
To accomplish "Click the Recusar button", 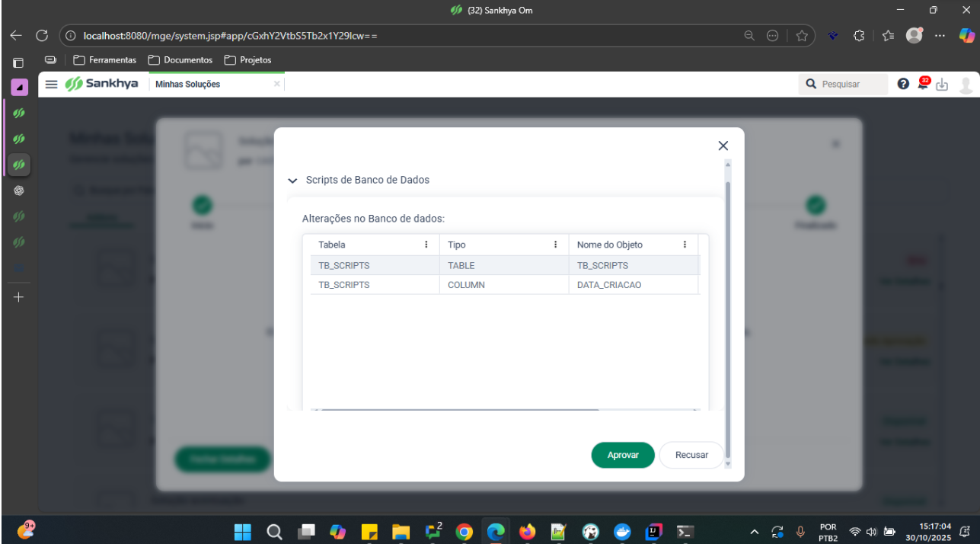I will pyautogui.click(x=691, y=455).
